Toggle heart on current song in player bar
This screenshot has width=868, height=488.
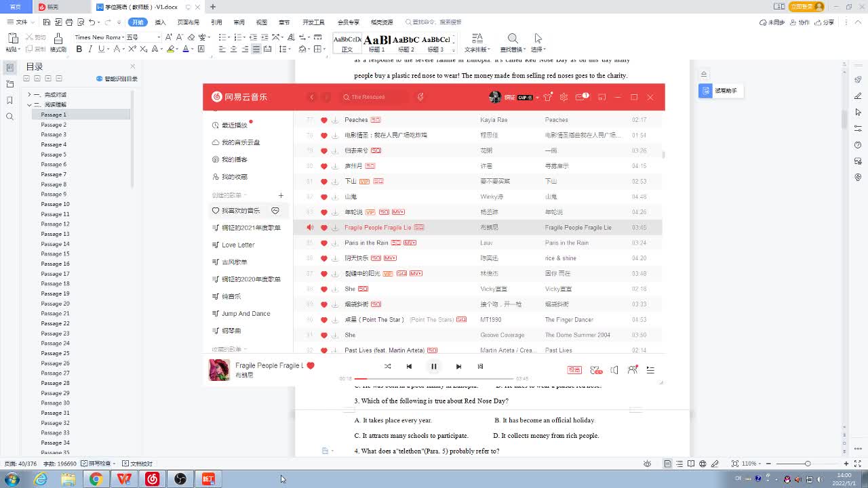(311, 366)
